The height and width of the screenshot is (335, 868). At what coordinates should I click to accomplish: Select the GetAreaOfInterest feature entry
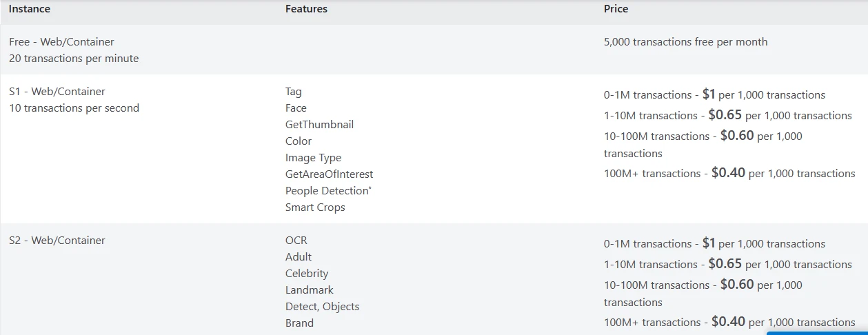point(329,174)
